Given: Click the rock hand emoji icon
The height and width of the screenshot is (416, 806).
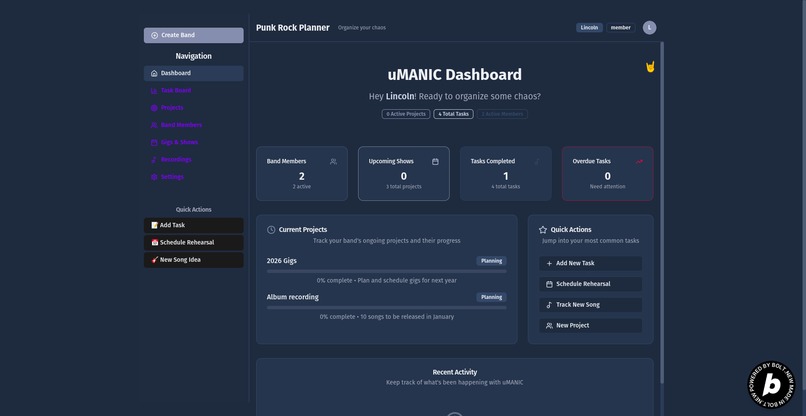Looking at the screenshot, I should point(650,67).
